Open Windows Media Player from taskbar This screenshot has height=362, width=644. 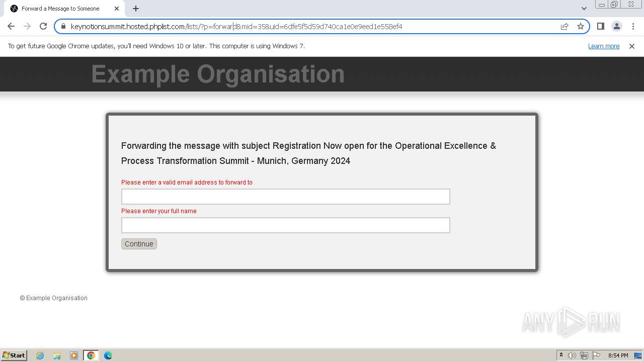coord(74,355)
